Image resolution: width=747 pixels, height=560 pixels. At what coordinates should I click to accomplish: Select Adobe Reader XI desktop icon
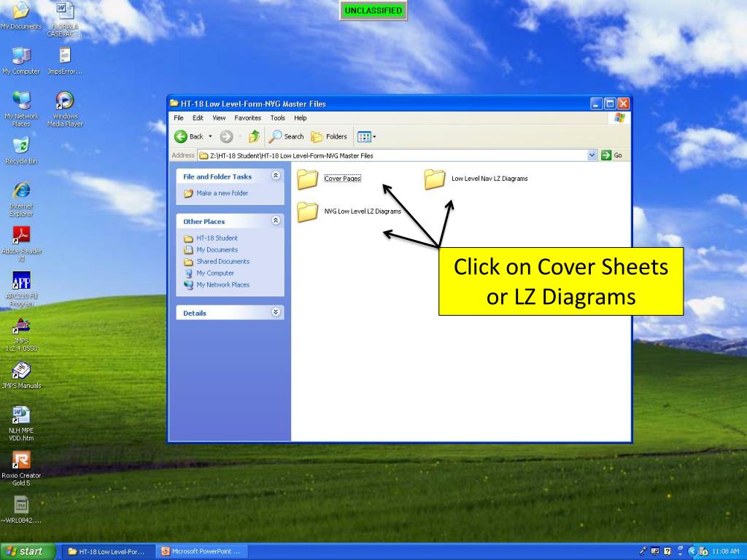click(21, 244)
